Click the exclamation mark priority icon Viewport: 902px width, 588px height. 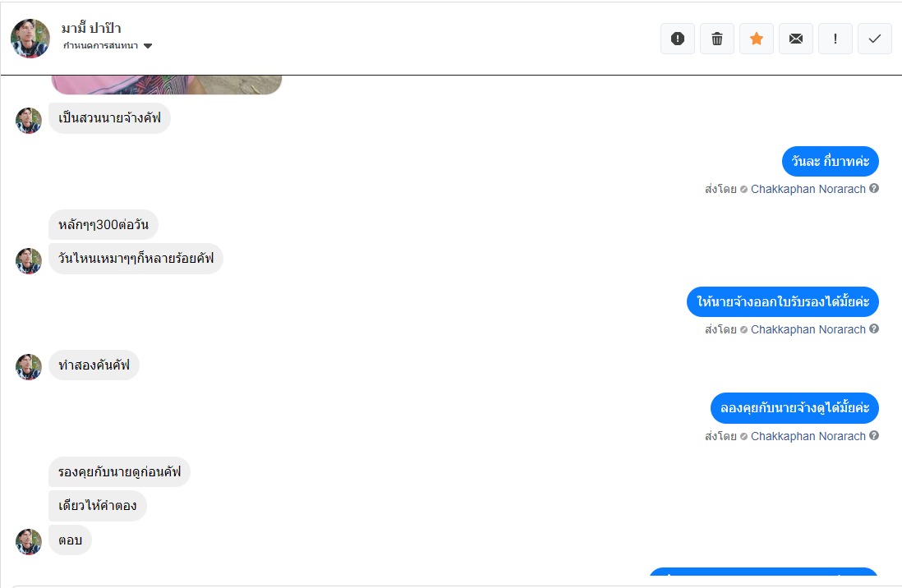pos(835,39)
